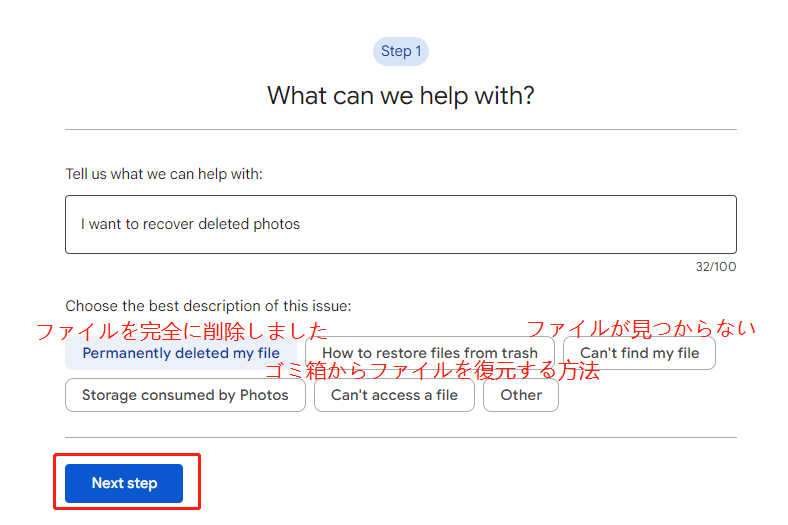Pick the 'Can't find my file' option
This screenshot has height=525, width=788.
(639, 353)
